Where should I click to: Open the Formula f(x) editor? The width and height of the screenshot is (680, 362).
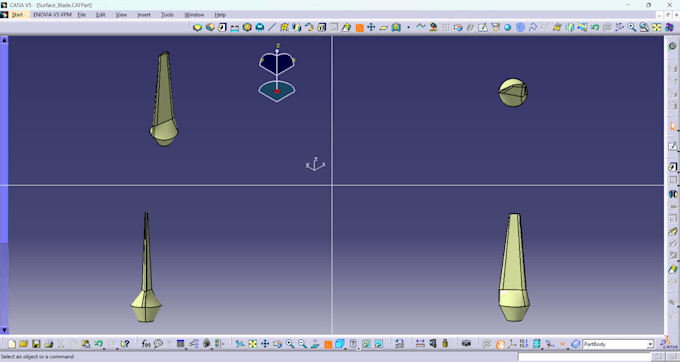(x=146, y=344)
